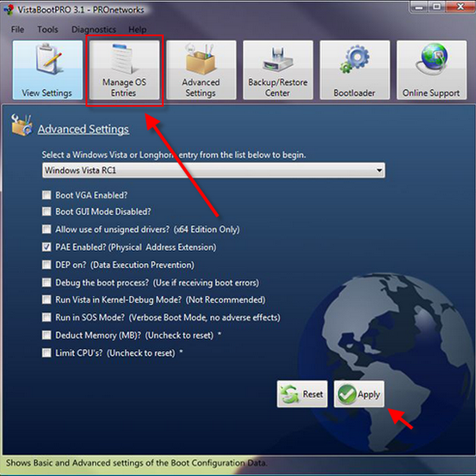Minimize the VistaBootPRO window
This screenshot has width=476, height=476.
419,7
